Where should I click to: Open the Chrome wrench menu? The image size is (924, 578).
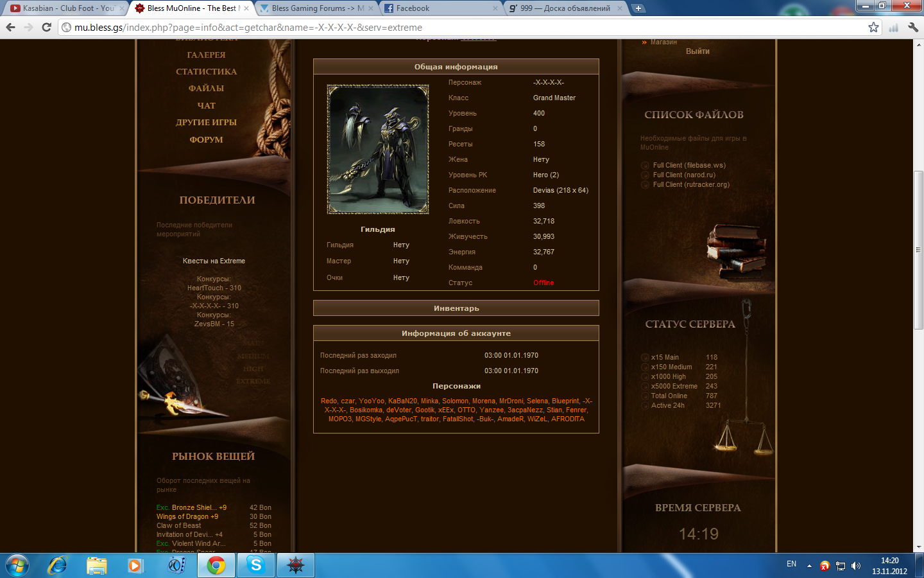click(913, 27)
